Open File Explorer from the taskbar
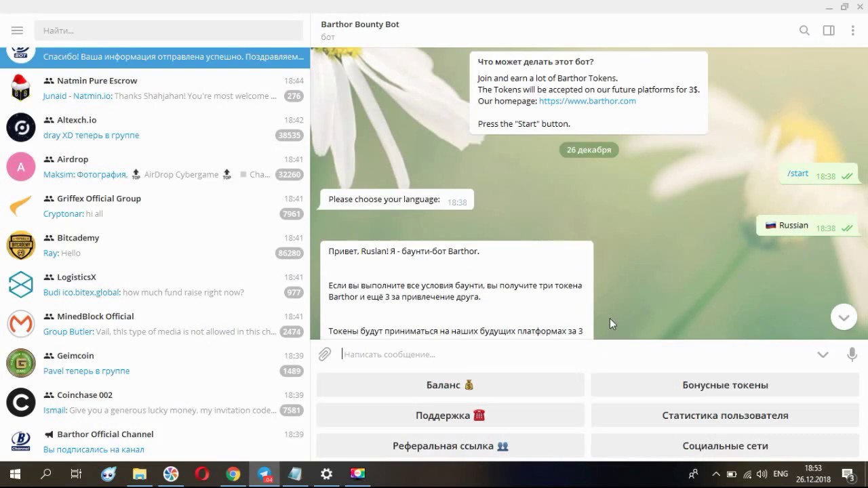Viewport: 868px width, 488px height. (140, 474)
